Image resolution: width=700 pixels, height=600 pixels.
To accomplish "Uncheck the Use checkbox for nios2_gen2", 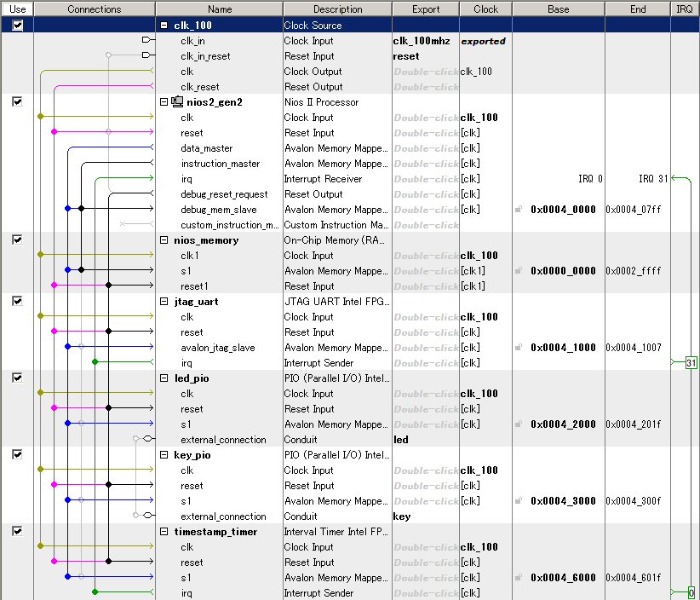I will (x=17, y=101).
